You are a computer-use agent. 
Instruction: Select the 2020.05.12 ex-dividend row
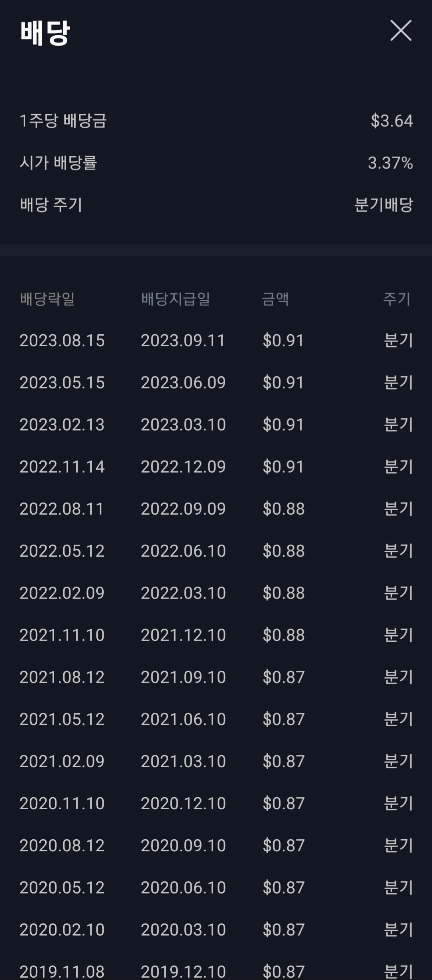216,887
